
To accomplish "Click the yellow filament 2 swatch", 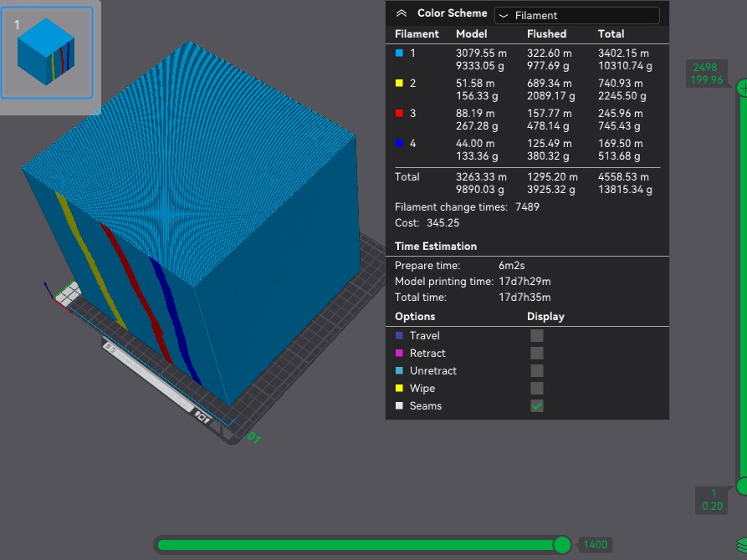I will pyautogui.click(x=399, y=84).
